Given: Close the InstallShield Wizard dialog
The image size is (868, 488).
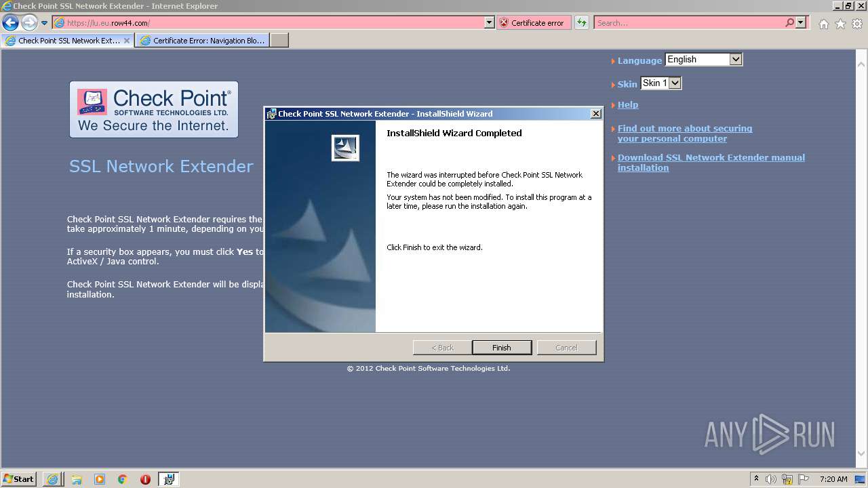Looking at the screenshot, I should coord(596,114).
